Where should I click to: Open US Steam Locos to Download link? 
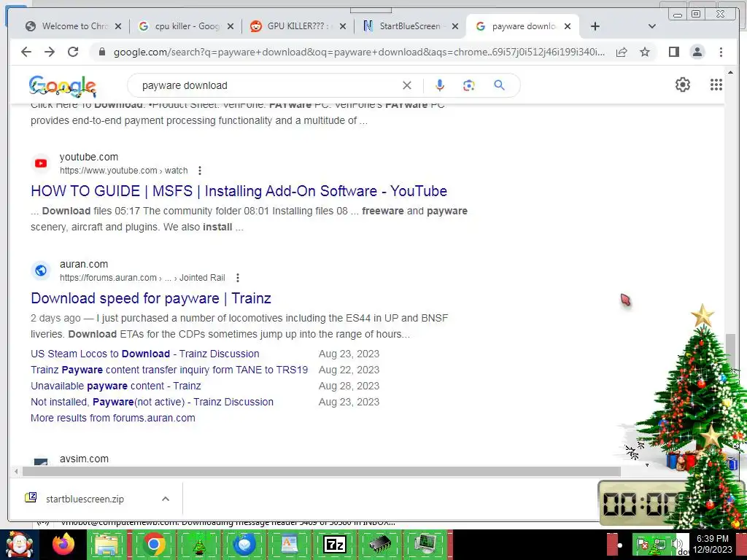pos(145,354)
